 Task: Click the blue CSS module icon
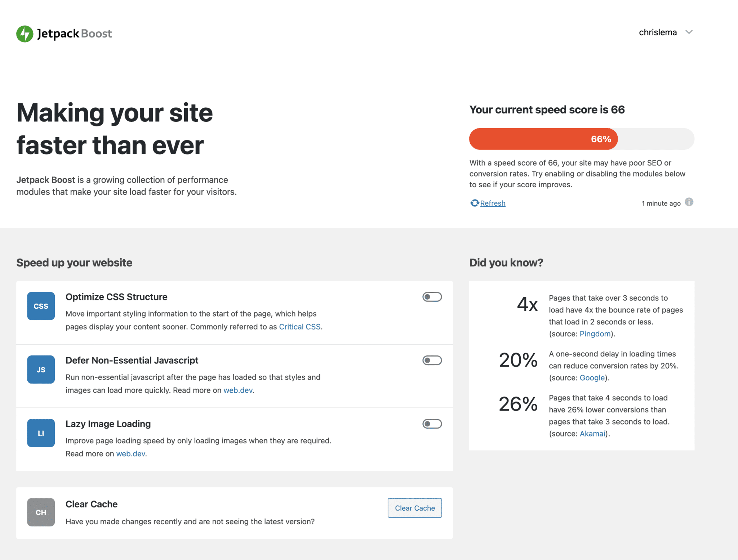pos(41,306)
